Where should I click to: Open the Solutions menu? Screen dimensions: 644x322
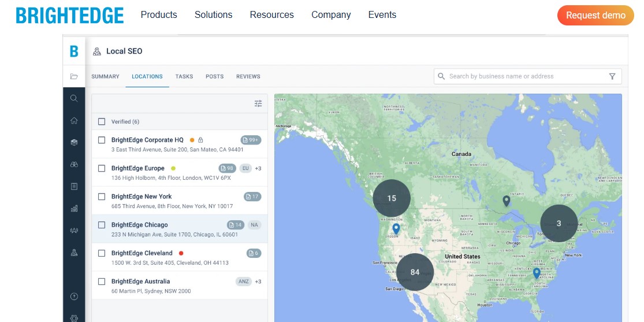[214, 15]
